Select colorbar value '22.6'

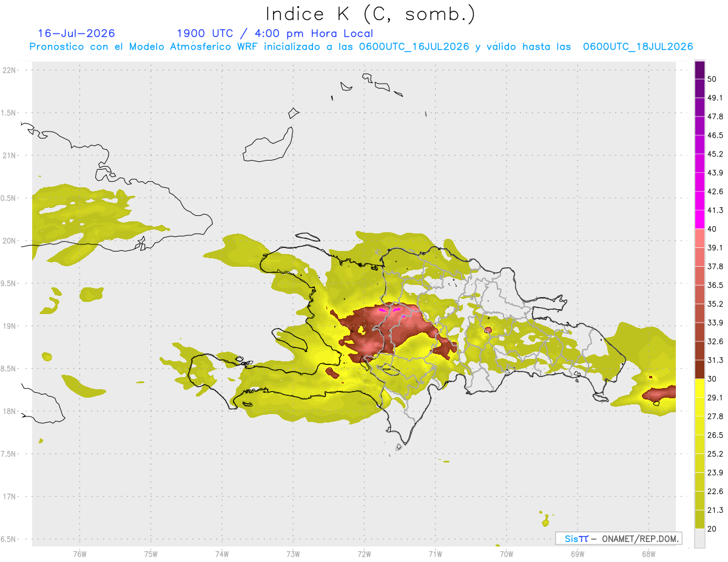point(715,491)
